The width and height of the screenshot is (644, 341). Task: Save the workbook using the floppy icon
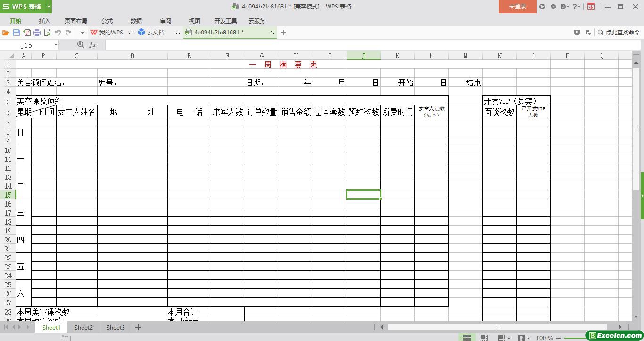[x=17, y=33]
